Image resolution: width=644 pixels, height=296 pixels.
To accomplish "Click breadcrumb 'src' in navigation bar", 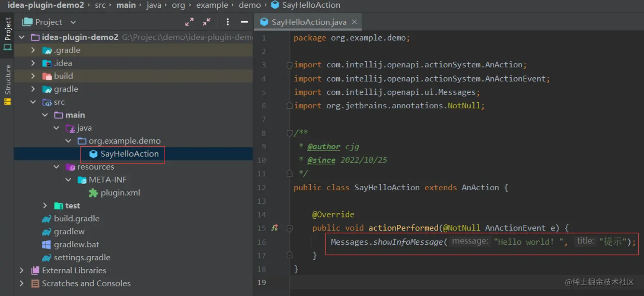I will click(100, 5).
